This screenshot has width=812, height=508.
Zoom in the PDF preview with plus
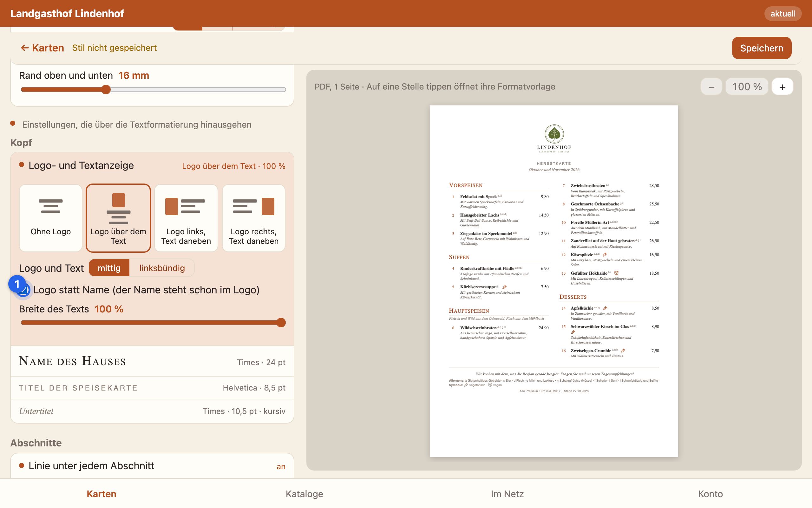(782, 87)
